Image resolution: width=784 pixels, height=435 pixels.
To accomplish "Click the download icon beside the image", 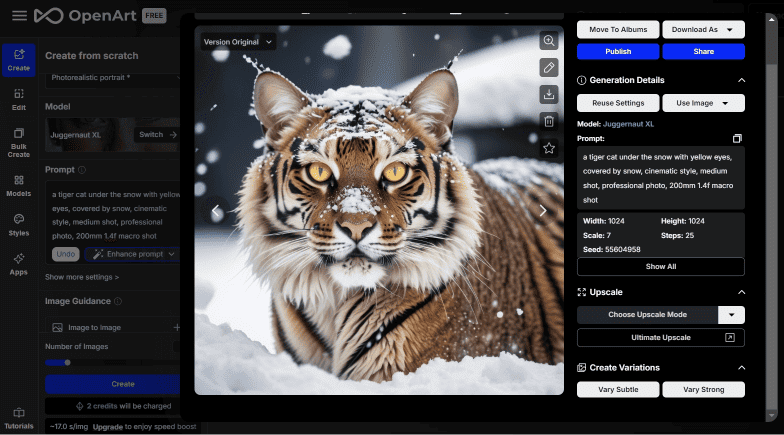I will click(549, 94).
